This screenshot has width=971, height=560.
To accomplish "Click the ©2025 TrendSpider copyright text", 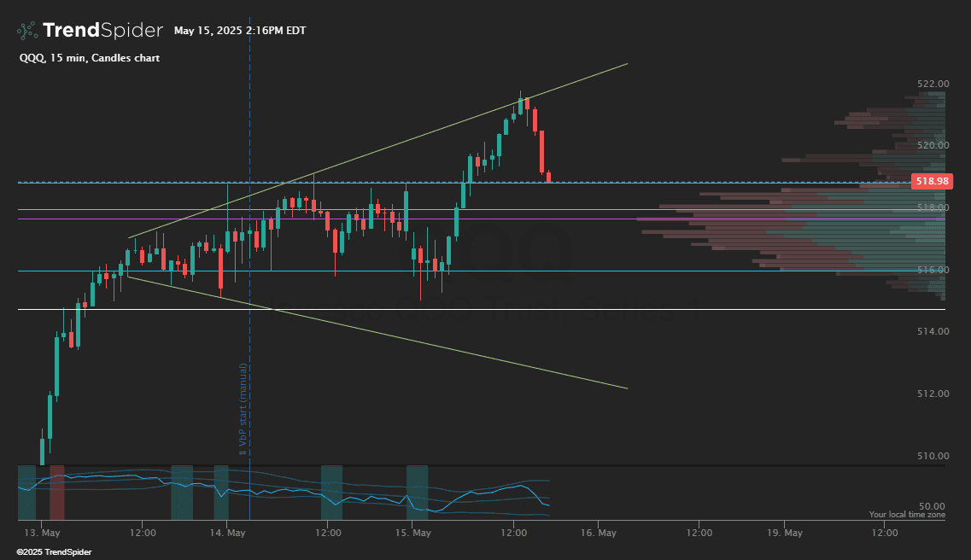I will [54, 552].
